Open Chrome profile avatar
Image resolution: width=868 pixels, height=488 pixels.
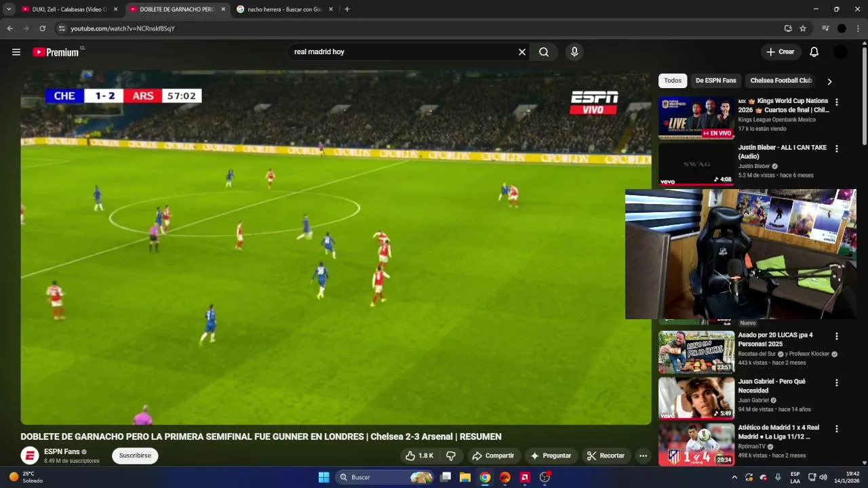842,28
